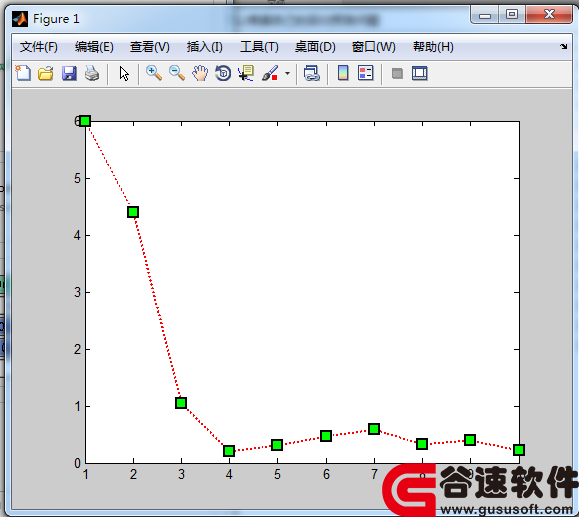Viewport: 579px width, 517px height.
Task: Minimize the Figure 1 window
Action: pyautogui.click(x=485, y=15)
